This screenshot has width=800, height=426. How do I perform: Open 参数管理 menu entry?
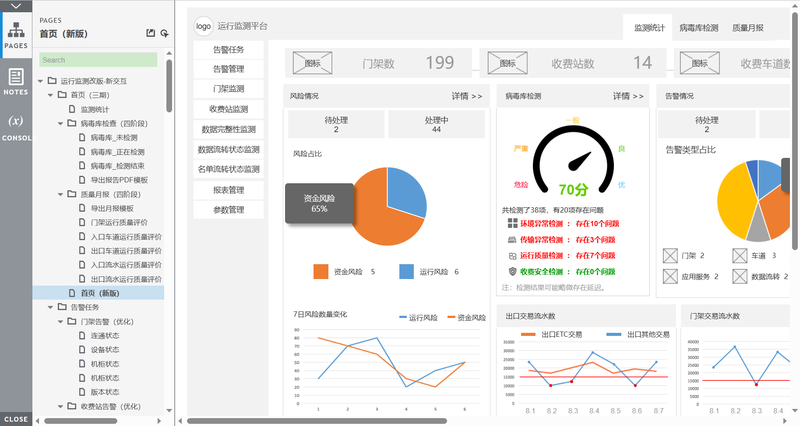pyautogui.click(x=229, y=210)
